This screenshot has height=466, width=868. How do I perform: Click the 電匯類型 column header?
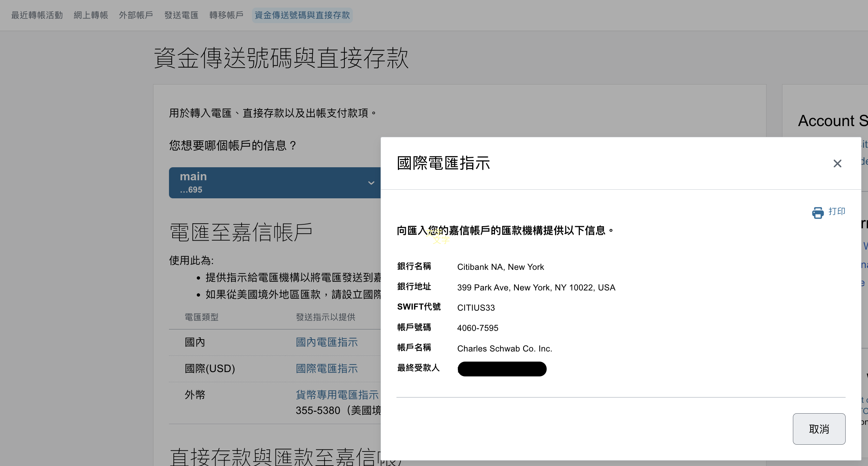(x=201, y=317)
